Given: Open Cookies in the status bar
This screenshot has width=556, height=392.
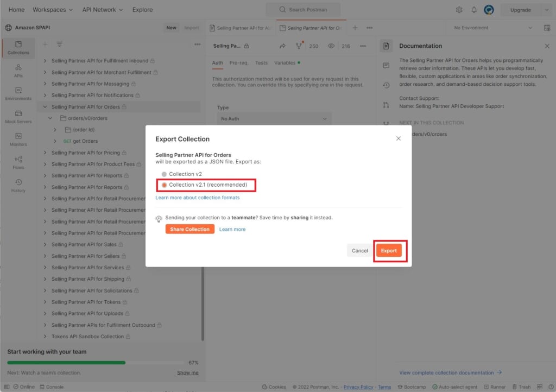Looking at the screenshot, I should coord(274,387).
